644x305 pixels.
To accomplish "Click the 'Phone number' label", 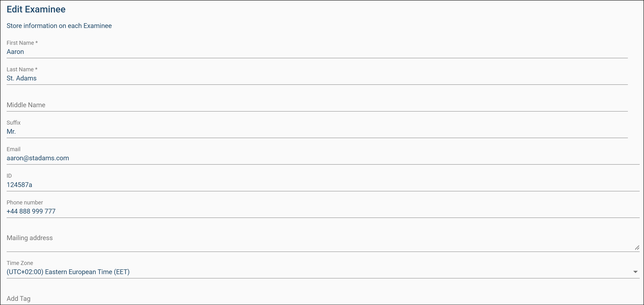I will pos(25,202).
